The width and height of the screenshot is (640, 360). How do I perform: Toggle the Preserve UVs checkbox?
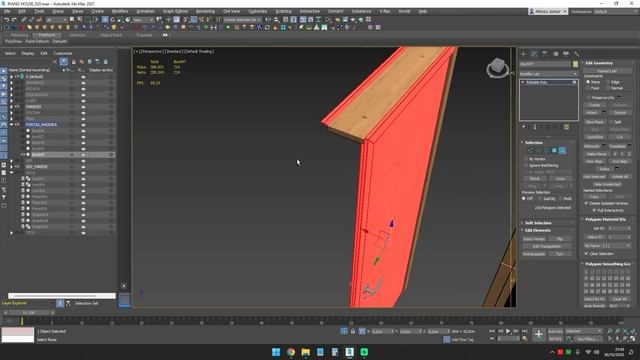589,98
